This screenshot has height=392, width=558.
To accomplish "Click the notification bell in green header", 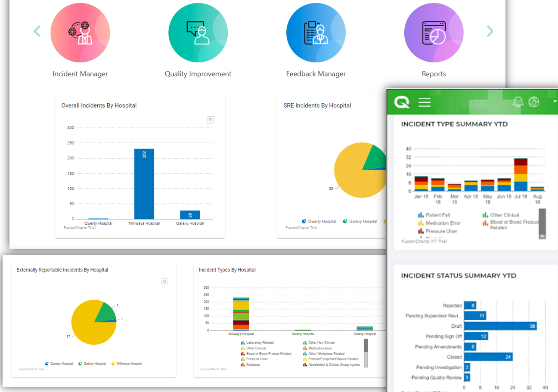I will coord(518,102).
